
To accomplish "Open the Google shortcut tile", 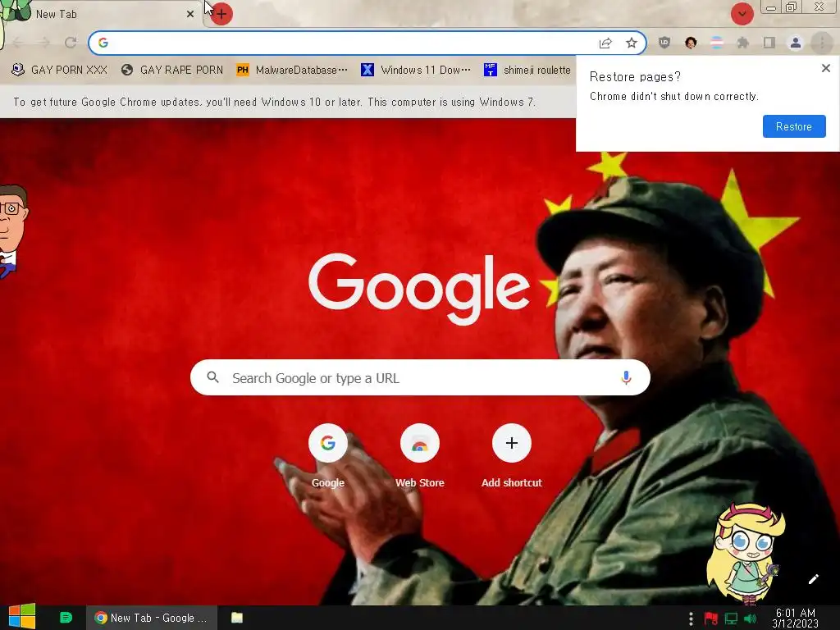I will (x=328, y=456).
